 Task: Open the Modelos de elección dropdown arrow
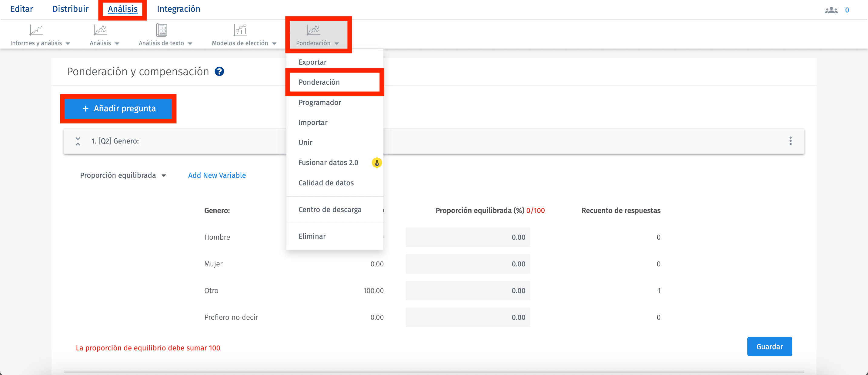click(274, 43)
